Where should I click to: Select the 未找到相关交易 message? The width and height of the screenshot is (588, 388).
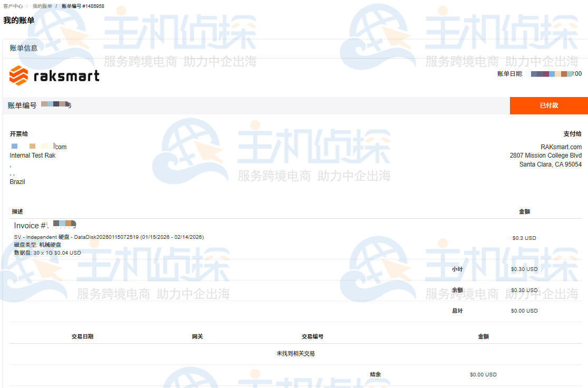point(295,354)
